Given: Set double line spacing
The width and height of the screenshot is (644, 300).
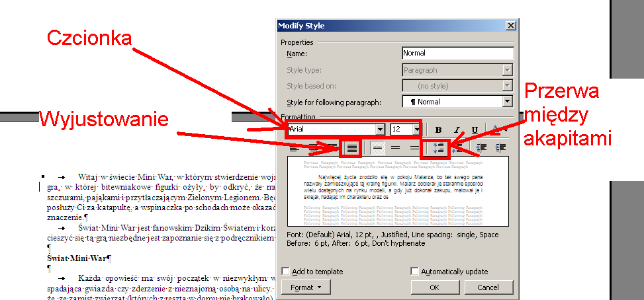Looking at the screenshot, I should point(414,148).
